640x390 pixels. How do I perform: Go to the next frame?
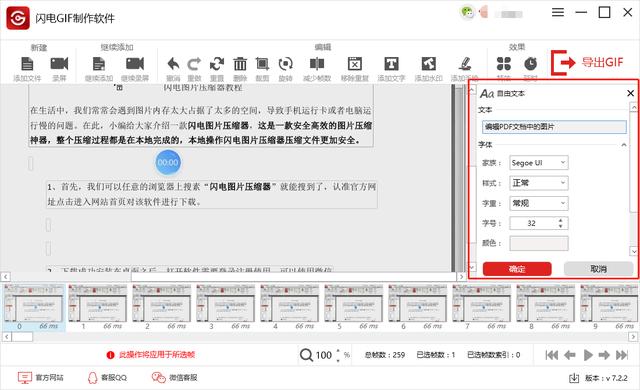tap(604, 355)
